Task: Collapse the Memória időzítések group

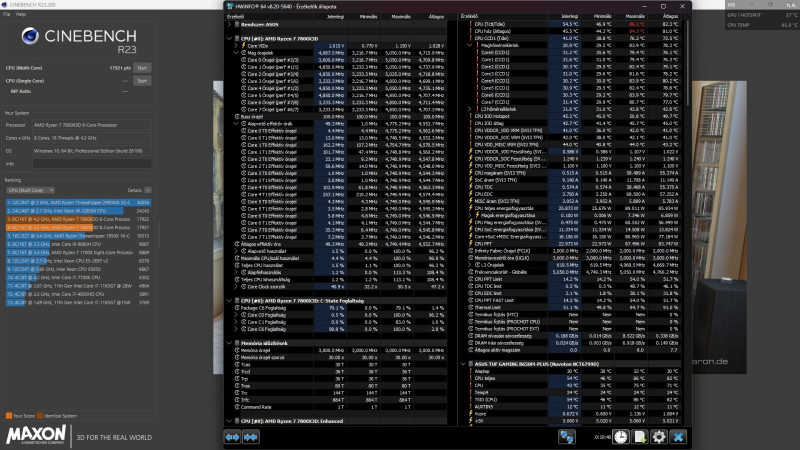Action: [229, 343]
